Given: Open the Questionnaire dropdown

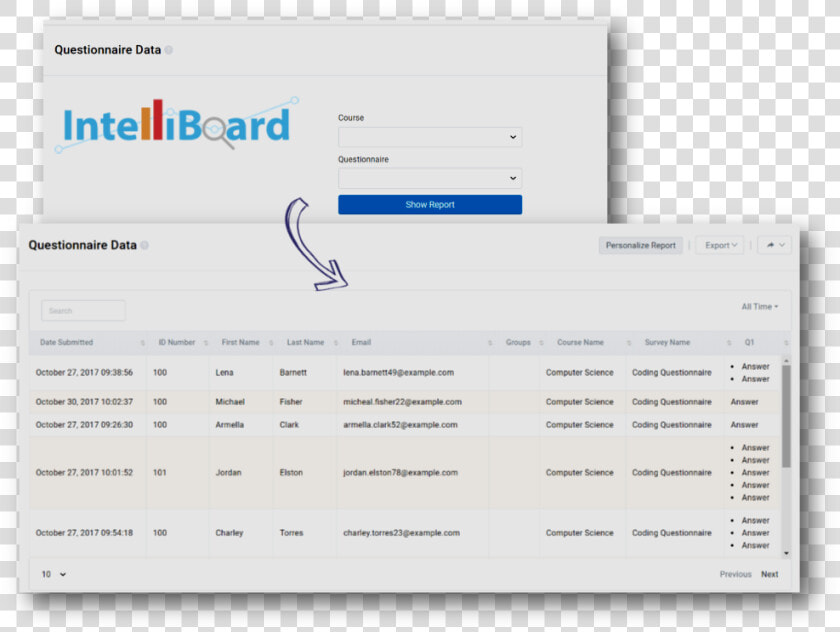Looking at the screenshot, I should [430, 178].
